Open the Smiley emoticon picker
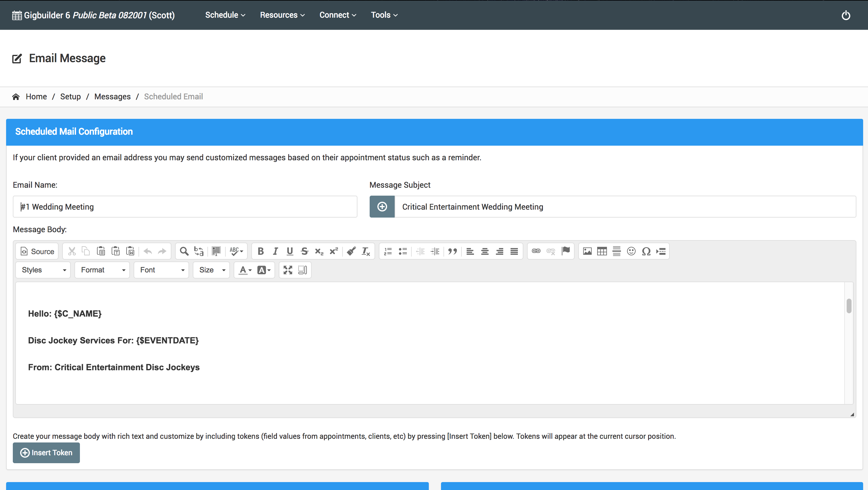This screenshot has height=490, width=868. click(631, 251)
